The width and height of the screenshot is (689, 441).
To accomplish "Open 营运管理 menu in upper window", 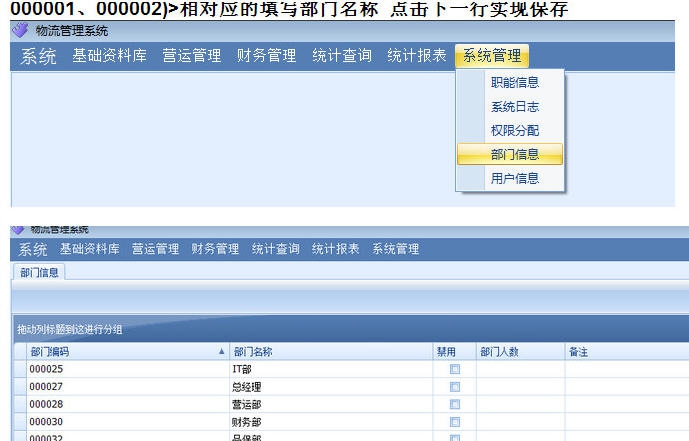I will (192, 56).
